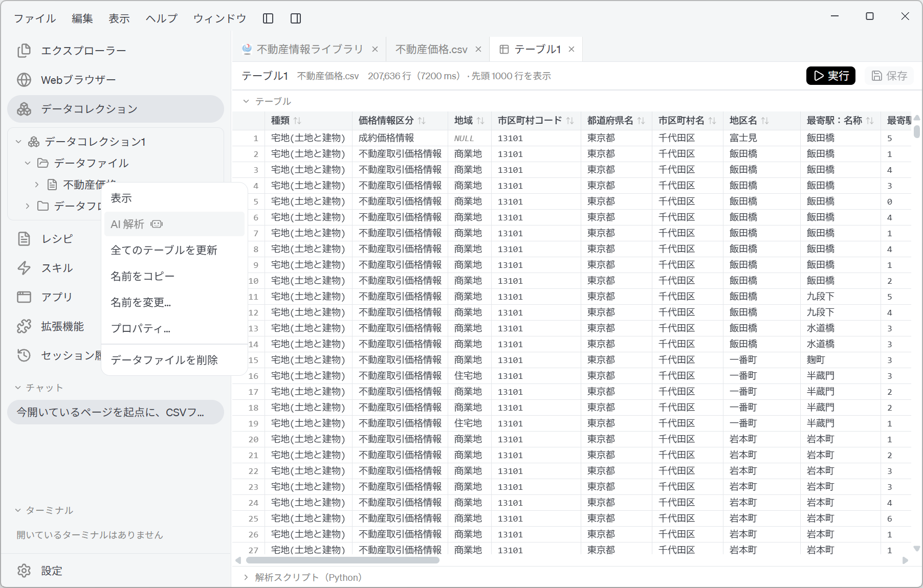Open 設定 gear icon
The image size is (923, 588).
[x=24, y=571]
